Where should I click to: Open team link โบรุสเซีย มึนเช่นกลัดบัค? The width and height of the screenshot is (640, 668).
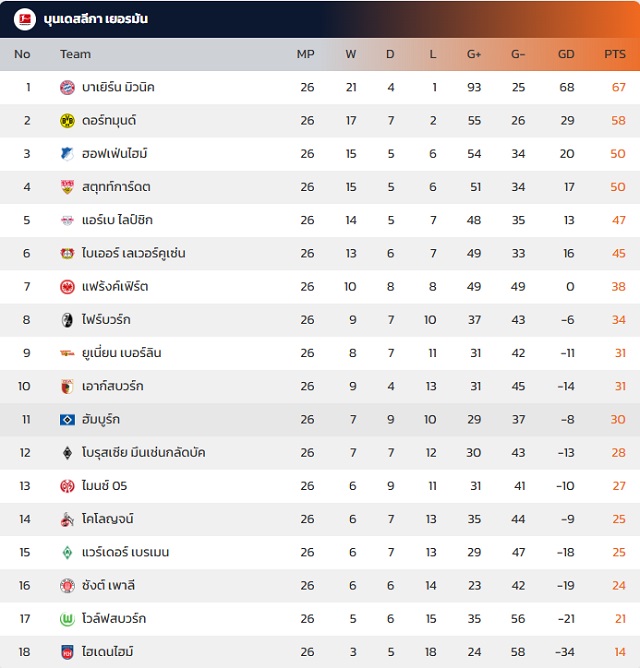click(143, 453)
